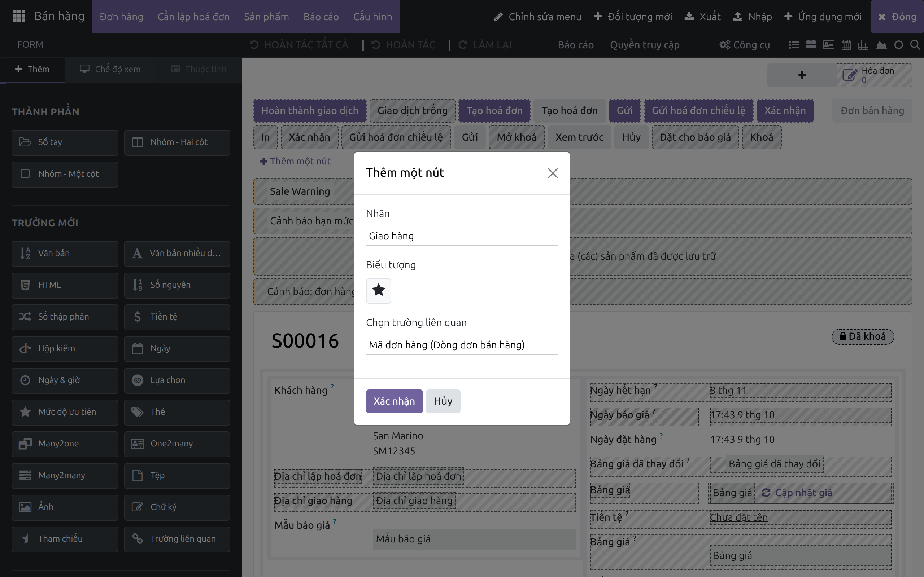This screenshot has width=924, height=577.
Task: Confirm the new button with Xác nhận
Action: pyautogui.click(x=394, y=401)
